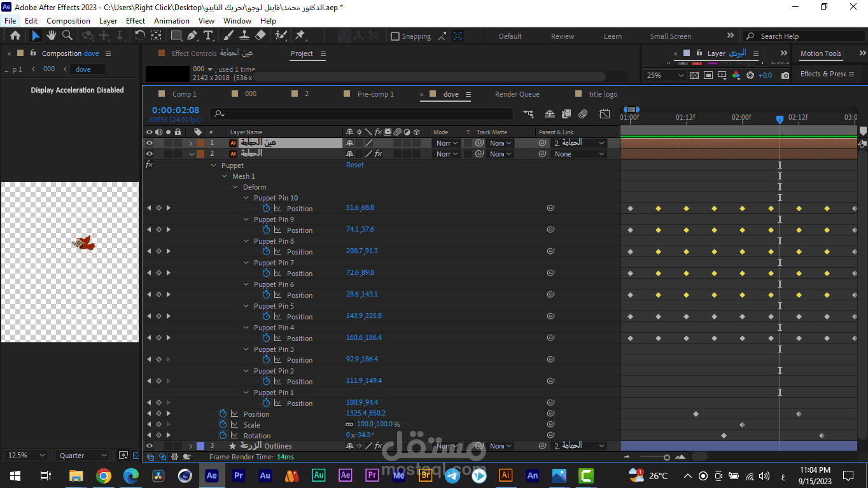
Task: Collapse the Puppet Pin 10 group
Action: pyautogui.click(x=246, y=198)
